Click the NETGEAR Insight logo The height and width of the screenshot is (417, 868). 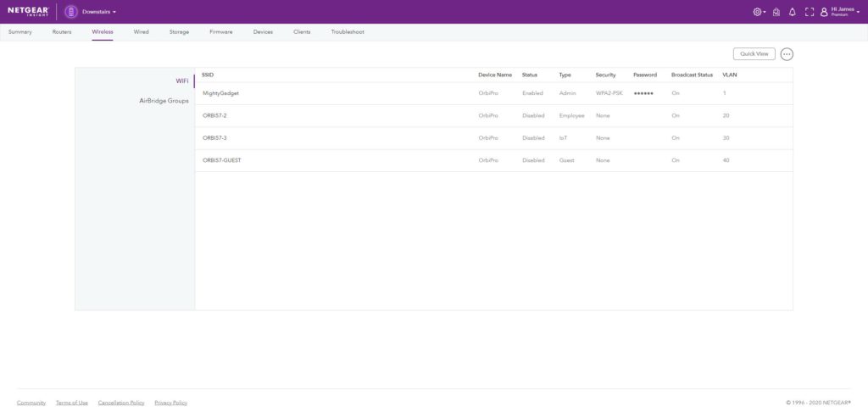pos(27,11)
